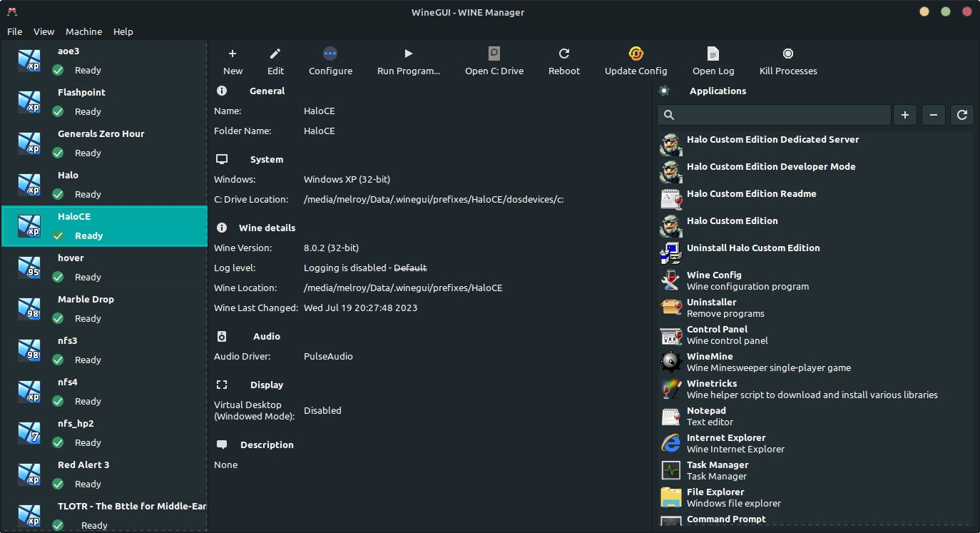The height and width of the screenshot is (533, 980).
Task: Open the File menu
Action: pos(14,31)
